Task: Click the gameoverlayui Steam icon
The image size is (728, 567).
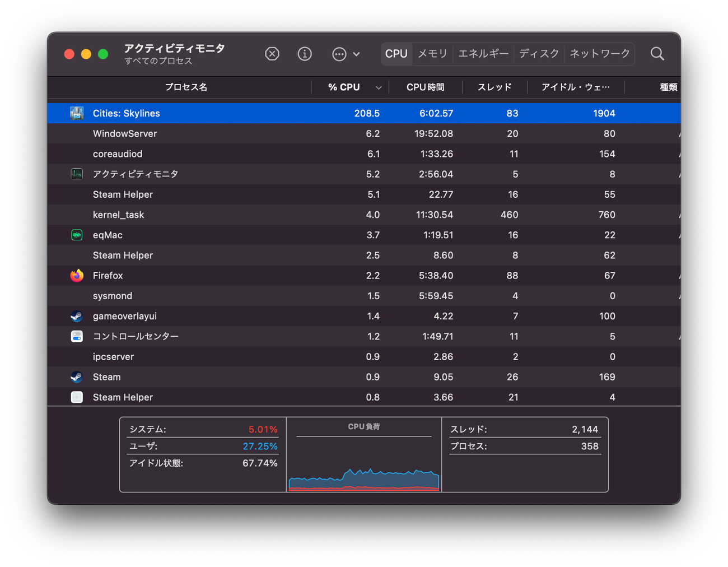Action: click(x=77, y=316)
